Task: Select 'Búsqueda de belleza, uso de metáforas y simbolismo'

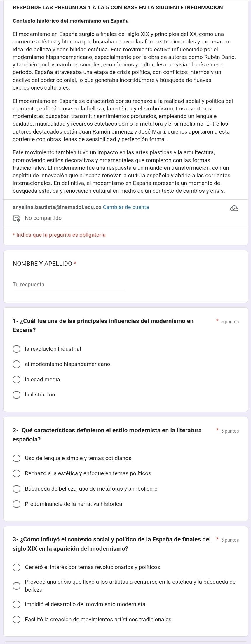Action: click(x=17, y=489)
